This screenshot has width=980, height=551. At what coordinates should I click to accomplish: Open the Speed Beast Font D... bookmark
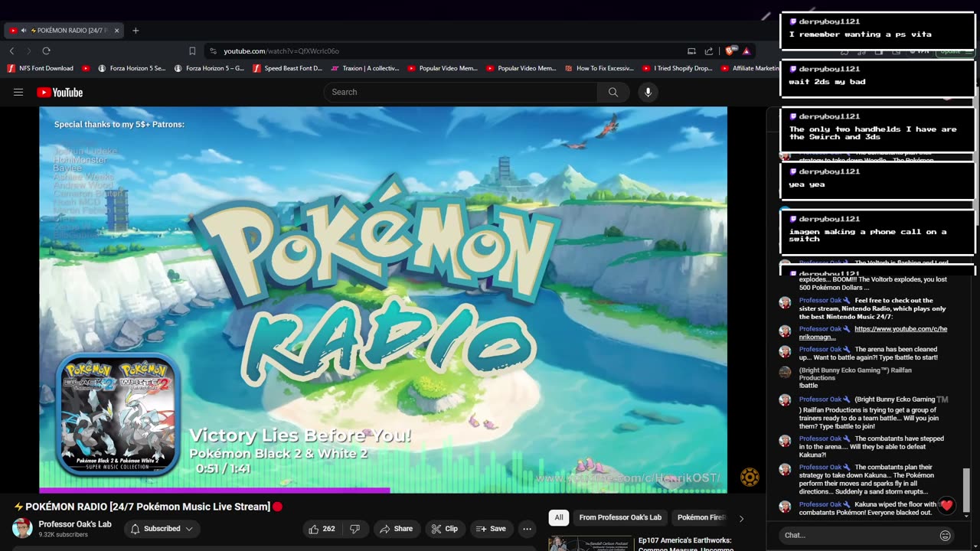(x=286, y=68)
